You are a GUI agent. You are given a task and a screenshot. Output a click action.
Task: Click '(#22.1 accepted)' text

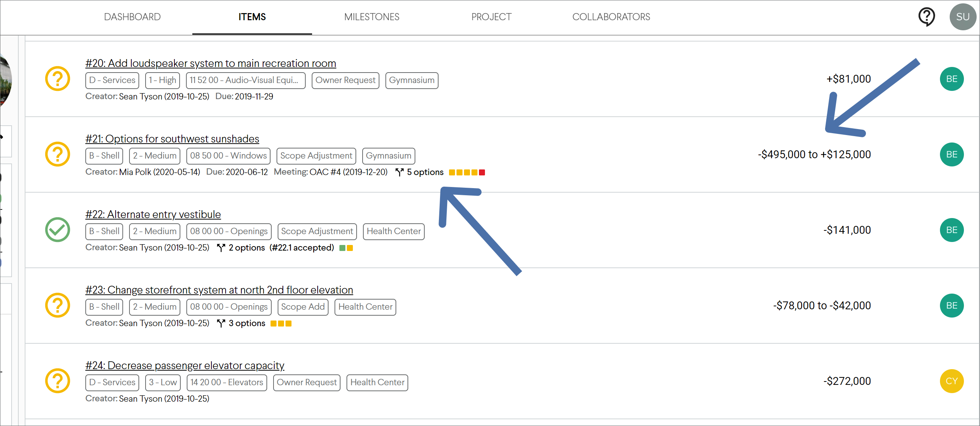coord(302,248)
